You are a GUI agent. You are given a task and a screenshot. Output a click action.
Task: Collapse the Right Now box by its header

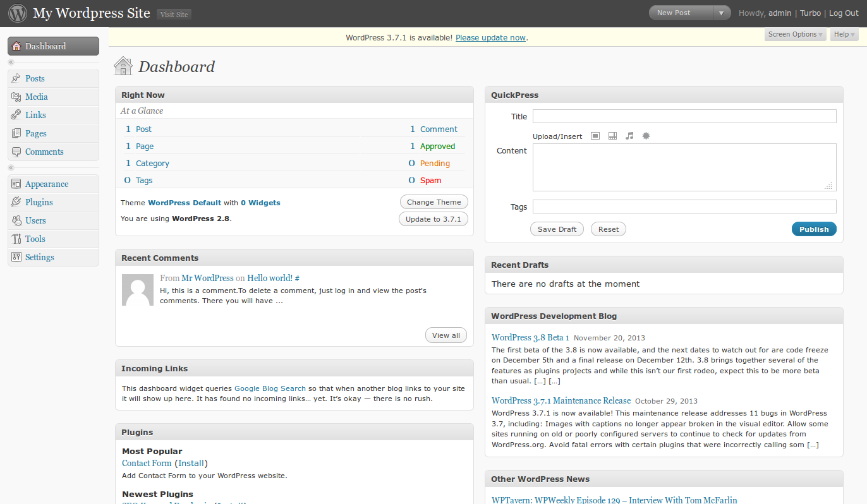pyautogui.click(x=294, y=95)
